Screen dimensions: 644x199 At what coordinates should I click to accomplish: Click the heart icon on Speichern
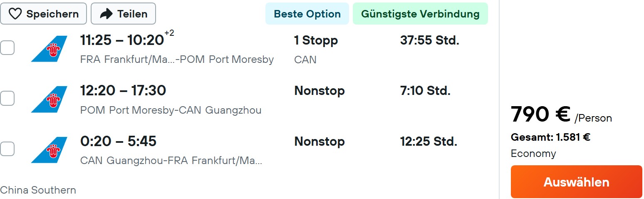coord(15,14)
